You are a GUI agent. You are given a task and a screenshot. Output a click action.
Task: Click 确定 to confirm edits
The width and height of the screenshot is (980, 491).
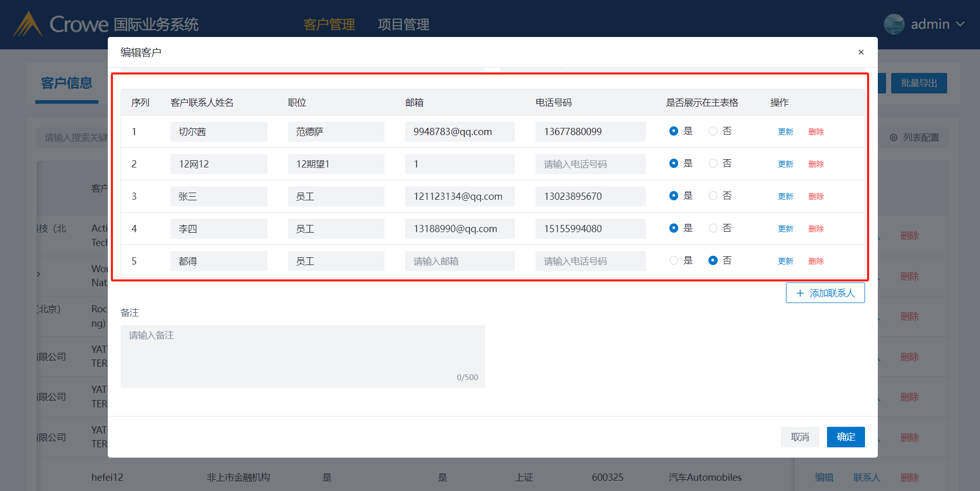846,437
